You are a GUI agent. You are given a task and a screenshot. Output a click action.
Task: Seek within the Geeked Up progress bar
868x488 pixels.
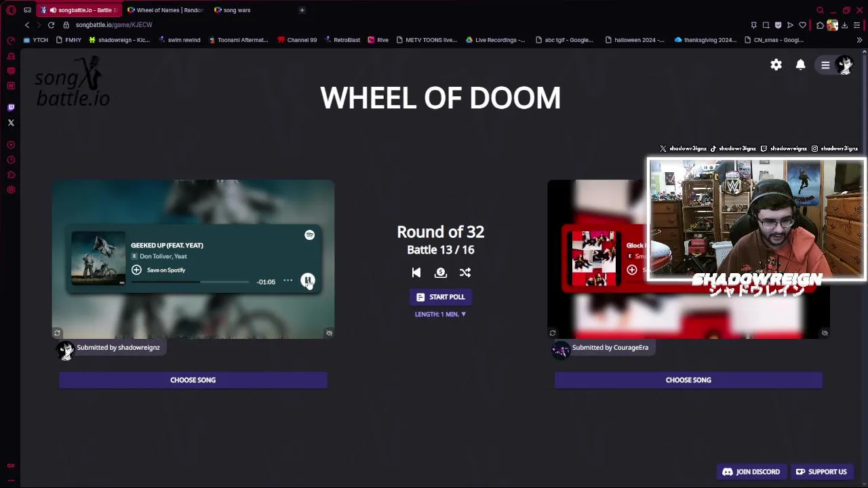[191, 282]
